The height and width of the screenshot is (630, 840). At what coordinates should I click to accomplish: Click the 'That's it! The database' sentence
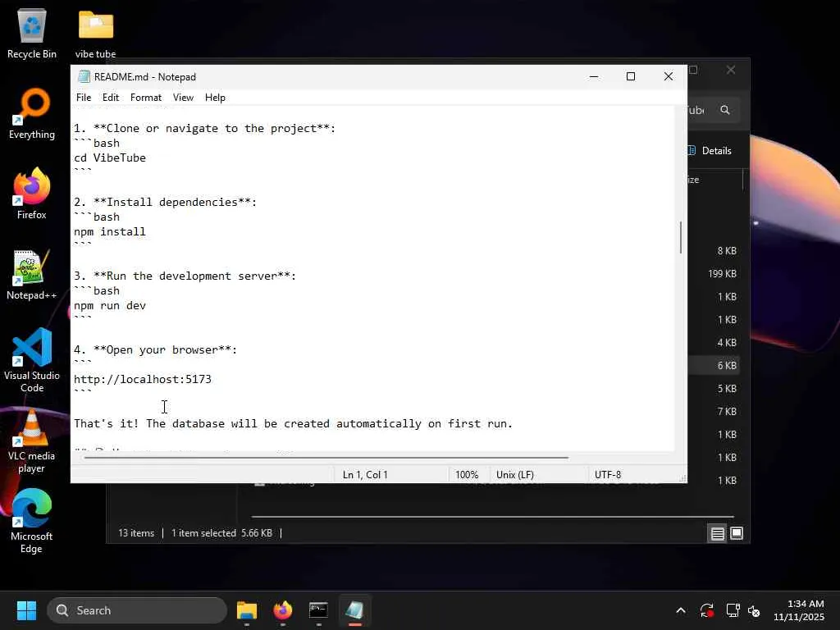[x=293, y=424]
